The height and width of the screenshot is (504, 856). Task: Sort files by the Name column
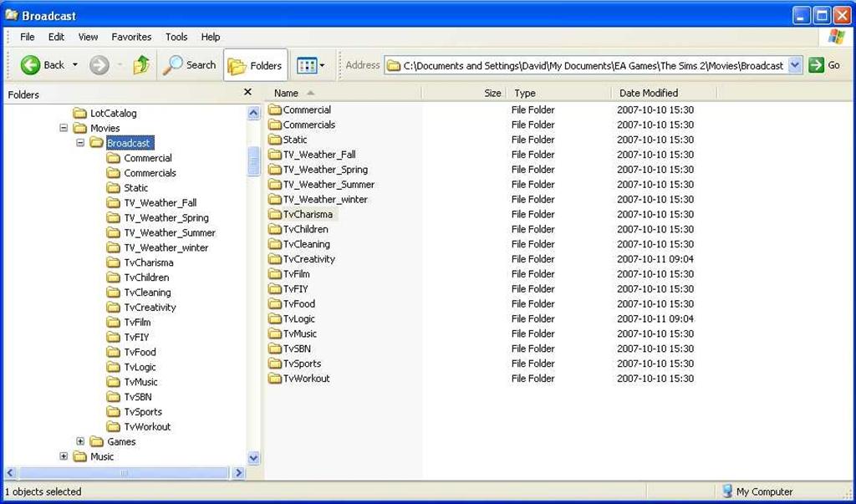click(344, 94)
